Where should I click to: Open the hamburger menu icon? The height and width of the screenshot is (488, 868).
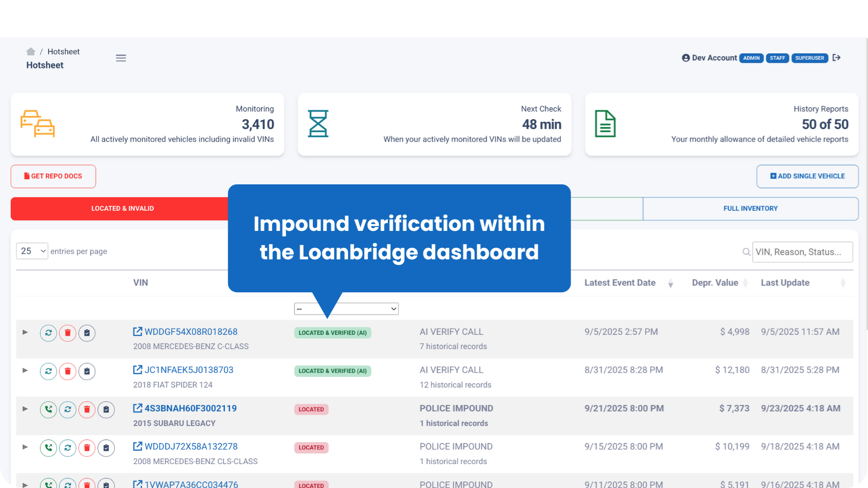pyautogui.click(x=121, y=58)
